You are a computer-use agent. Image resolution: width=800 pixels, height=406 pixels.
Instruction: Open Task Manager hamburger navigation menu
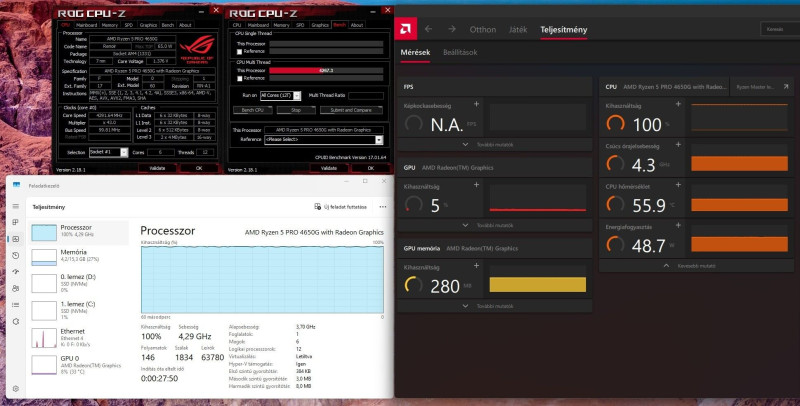pos(16,207)
